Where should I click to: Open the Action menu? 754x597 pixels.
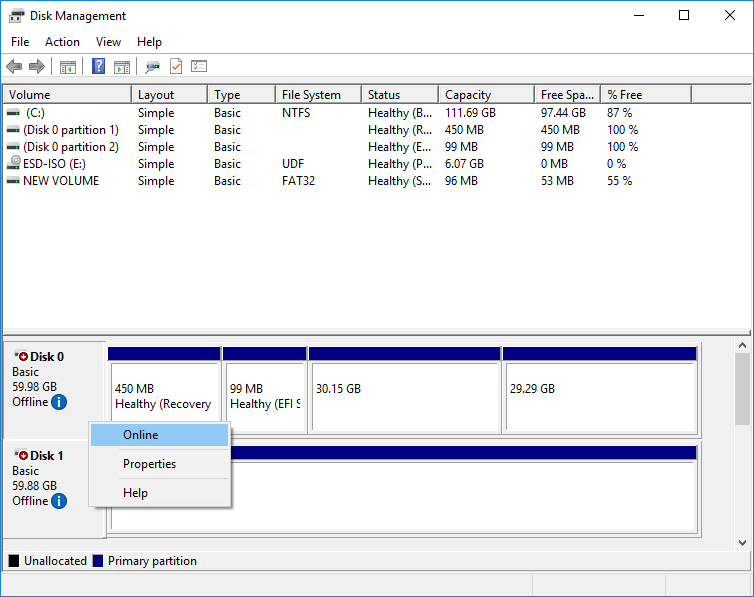click(63, 42)
